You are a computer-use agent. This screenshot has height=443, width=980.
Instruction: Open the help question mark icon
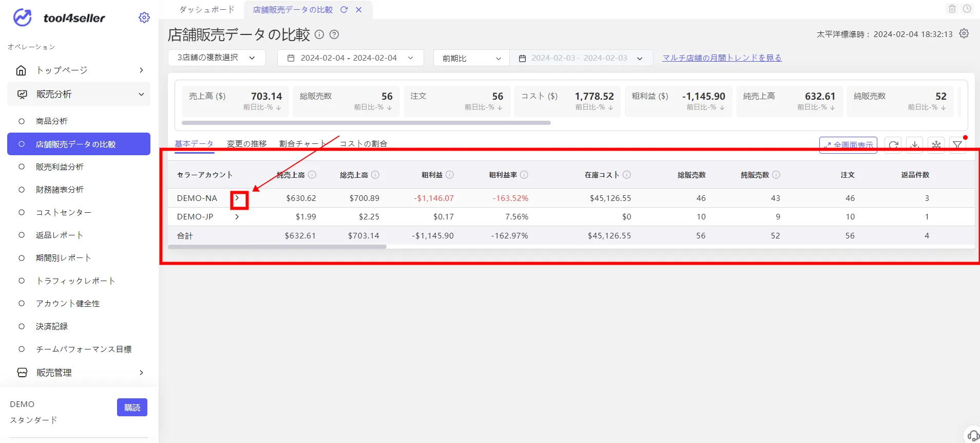334,34
